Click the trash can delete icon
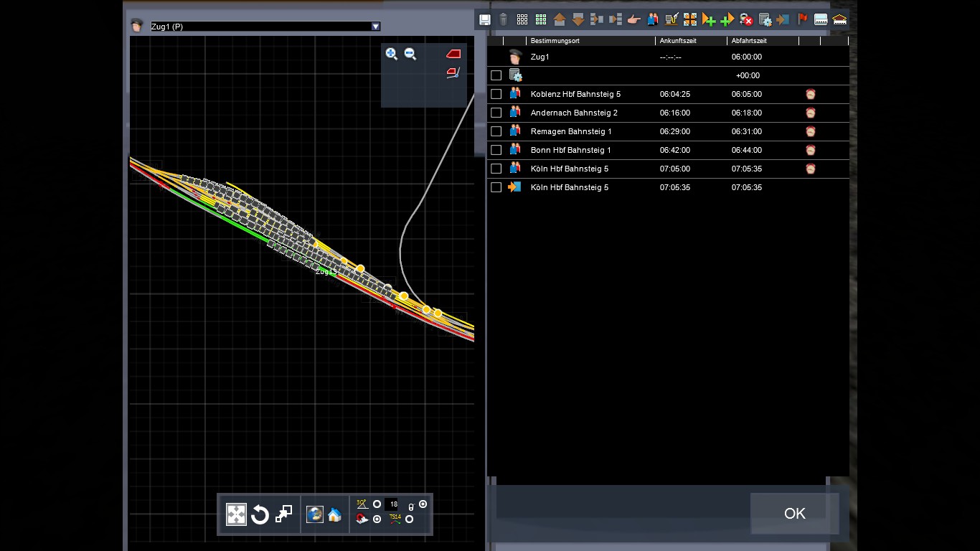Viewport: 980px width, 551px height. (x=504, y=19)
